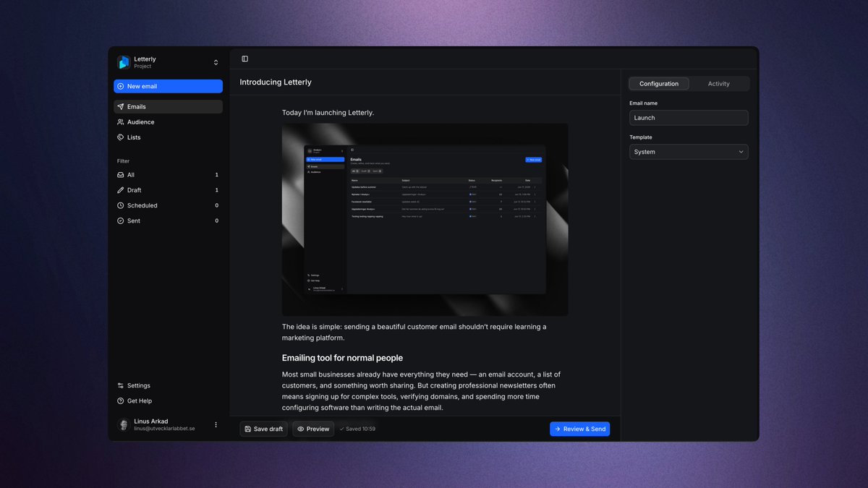Open the user menu three-dot icon

tap(216, 424)
